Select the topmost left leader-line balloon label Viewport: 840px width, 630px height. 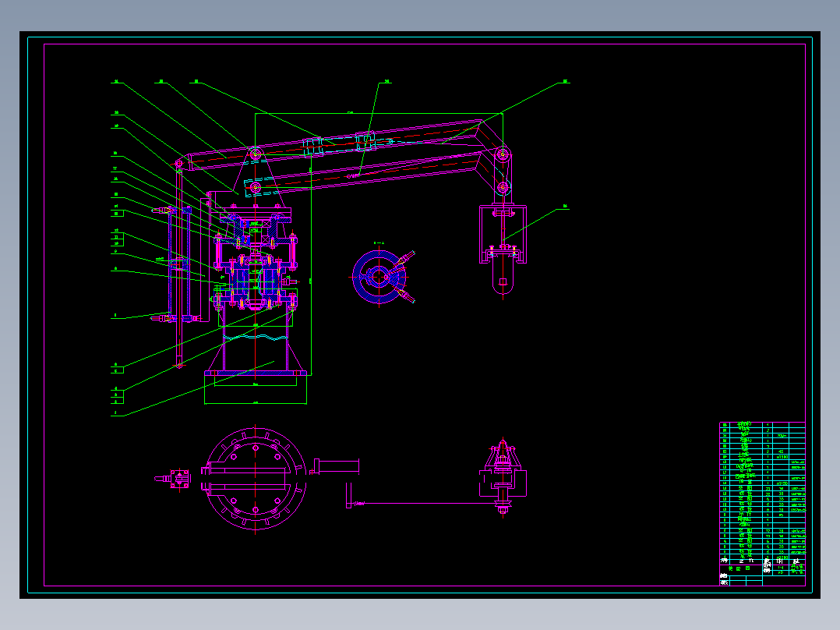coord(116,82)
